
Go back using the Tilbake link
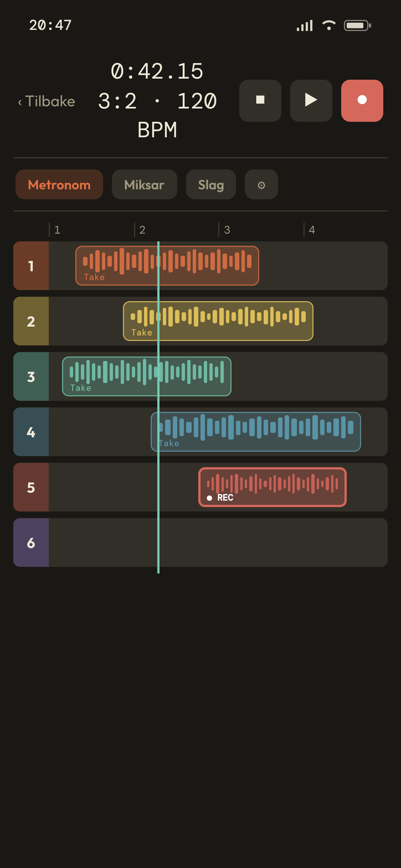coord(47,101)
